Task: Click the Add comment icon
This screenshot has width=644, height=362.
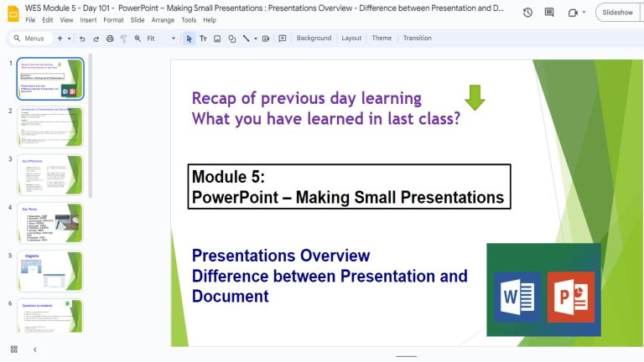Action: pyautogui.click(x=282, y=39)
